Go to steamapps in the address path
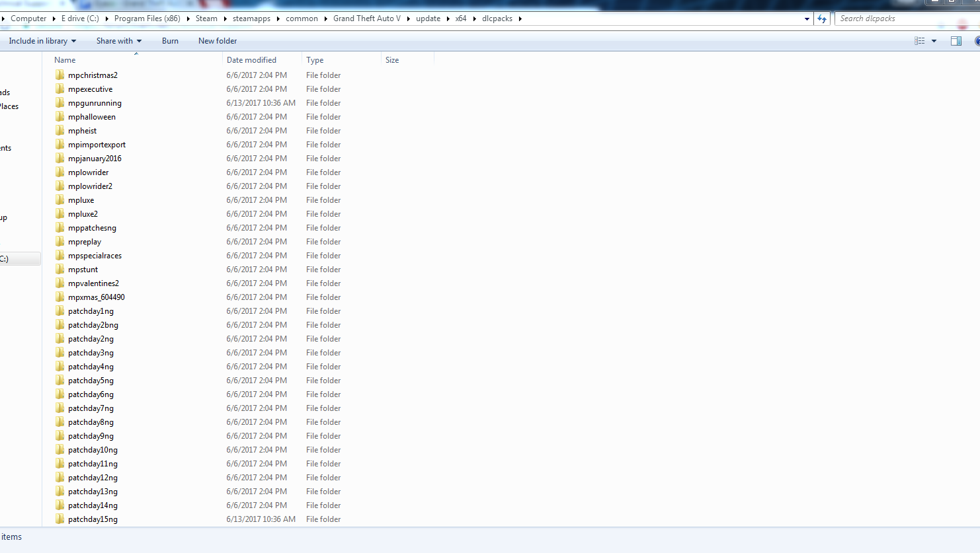The width and height of the screenshot is (980, 553). coord(251,18)
